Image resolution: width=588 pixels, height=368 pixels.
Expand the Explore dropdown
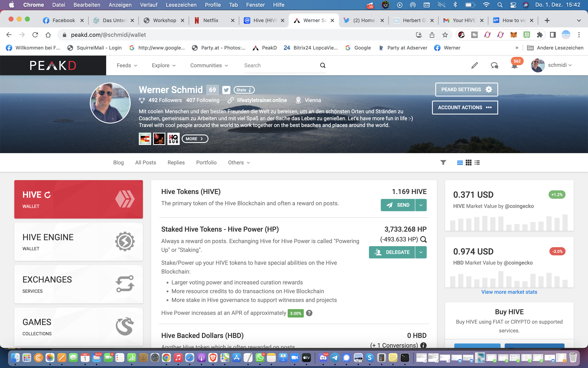click(164, 65)
